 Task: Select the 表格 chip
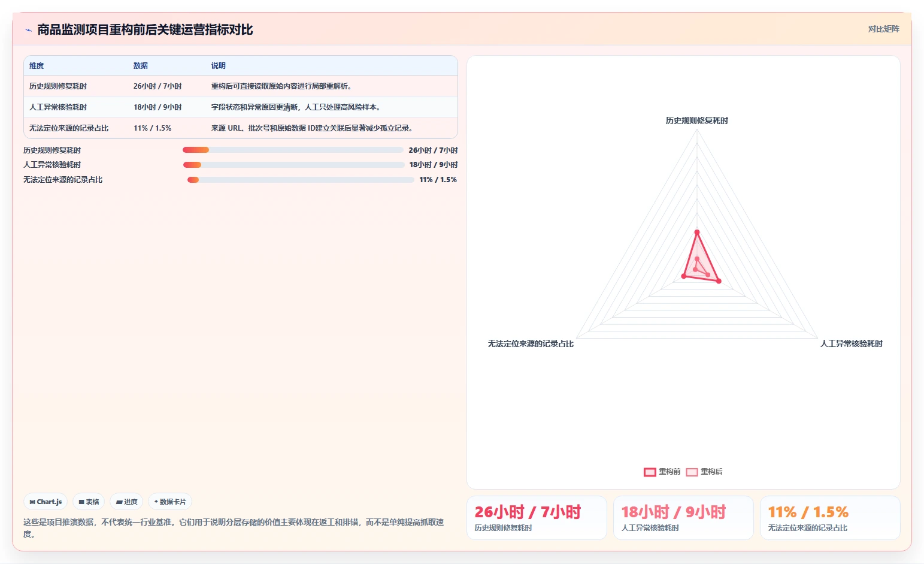pos(89,502)
